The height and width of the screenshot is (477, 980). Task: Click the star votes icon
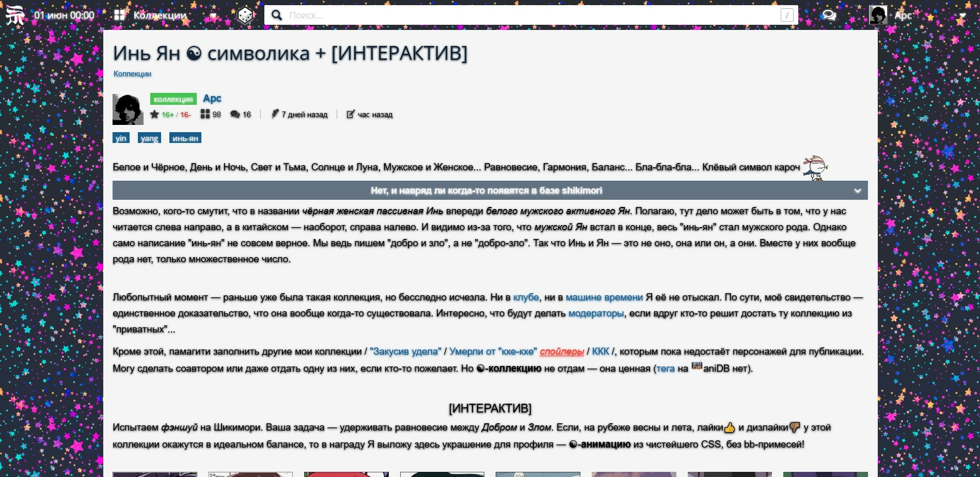point(154,115)
